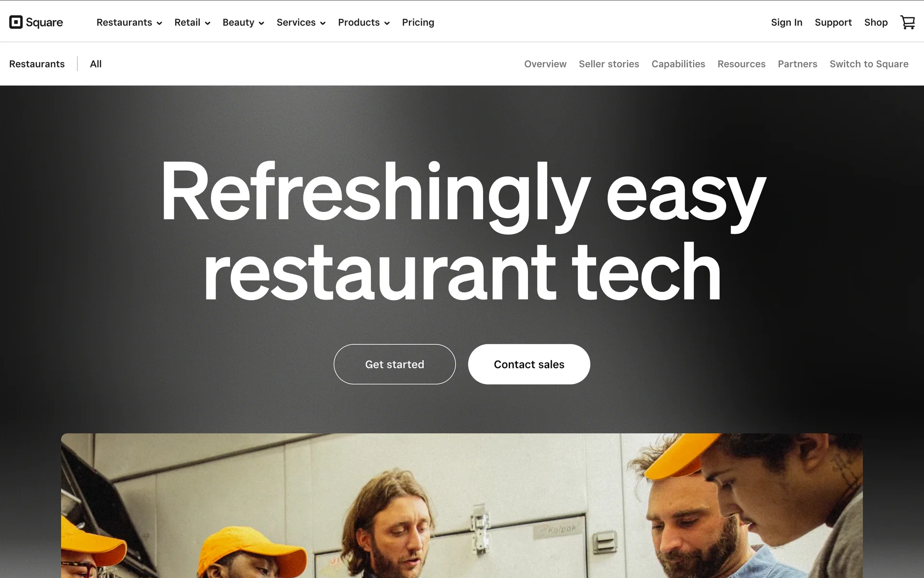The height and width of the screenshot is (578, 924).
Task: Open the Beauty dropdown menu
Action: (x=243, y=22)
